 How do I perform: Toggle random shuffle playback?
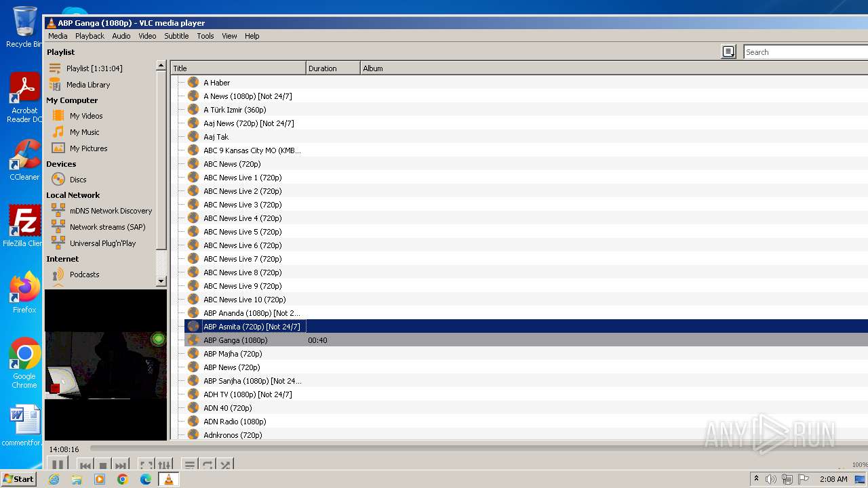click(x=226, y=465)
